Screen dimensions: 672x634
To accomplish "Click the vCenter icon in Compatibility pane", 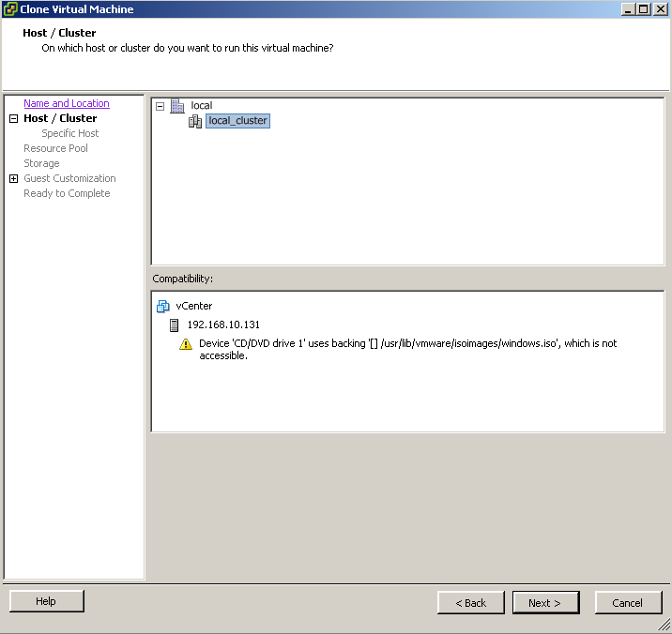I will click(163, 306).
